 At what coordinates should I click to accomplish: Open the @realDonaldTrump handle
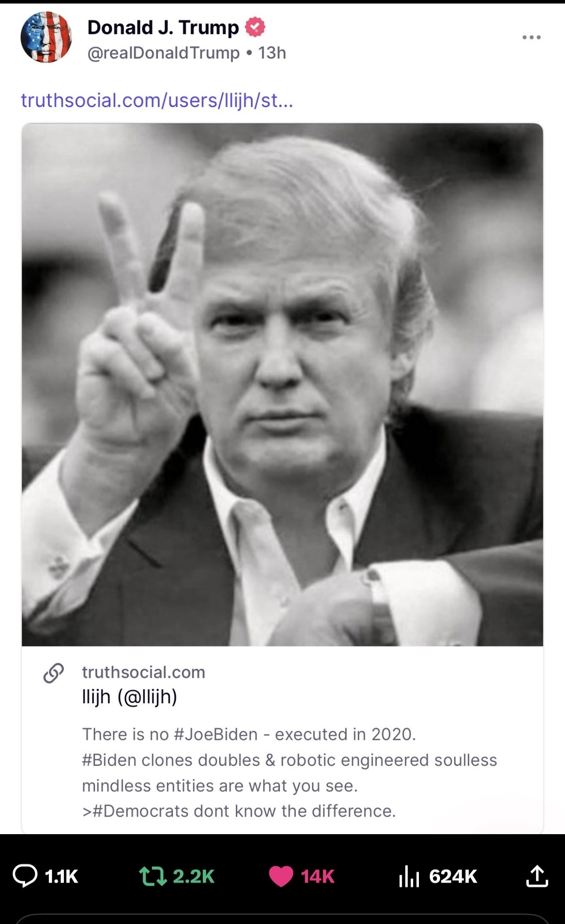(164, 53)
